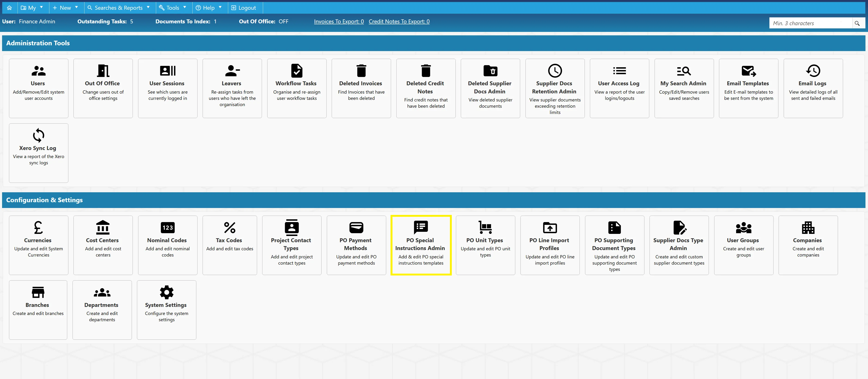Open the Departments group icon
Image resolution: width=868 pixels, height=379 pixels.
click(102, 292)
